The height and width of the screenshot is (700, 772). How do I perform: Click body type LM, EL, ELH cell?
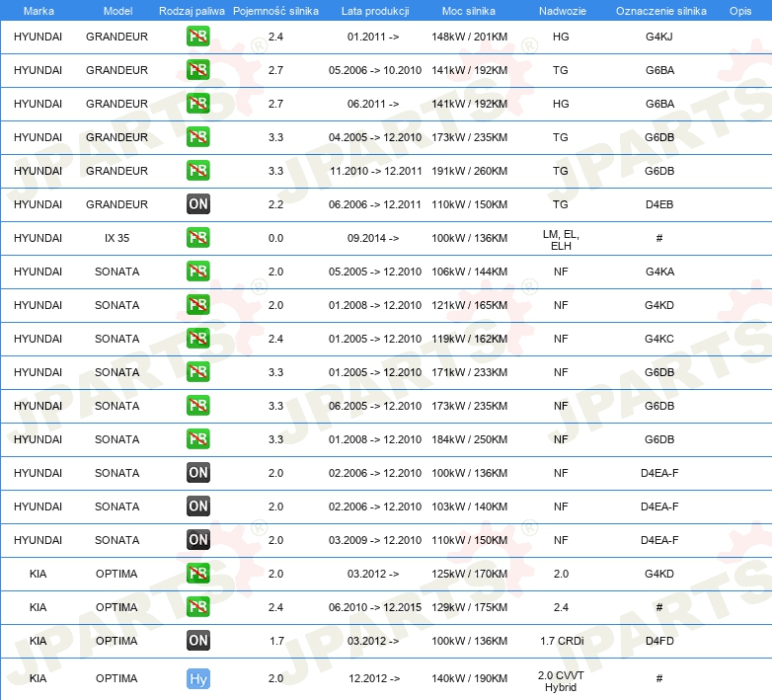pos(561,240)
